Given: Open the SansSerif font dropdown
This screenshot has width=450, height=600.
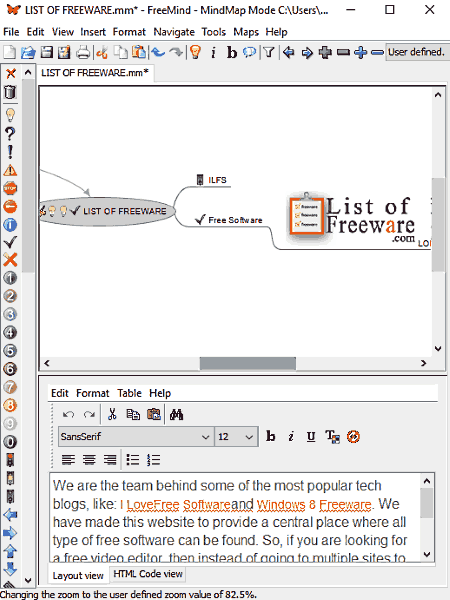Looking at the screenshot, I should click(136, 437).
